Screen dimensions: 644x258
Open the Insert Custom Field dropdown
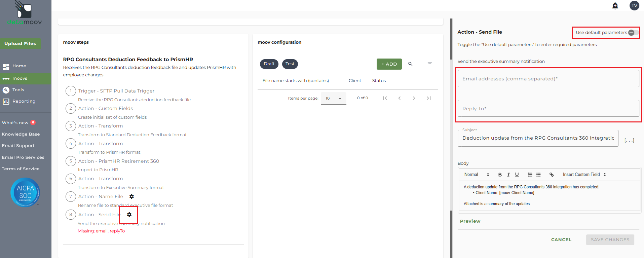[584, 175]
